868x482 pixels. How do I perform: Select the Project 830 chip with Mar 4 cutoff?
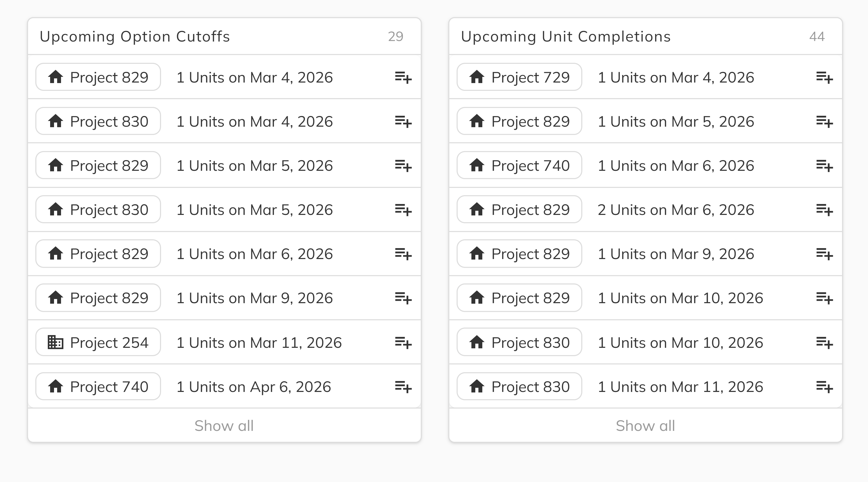click(98, 121)
